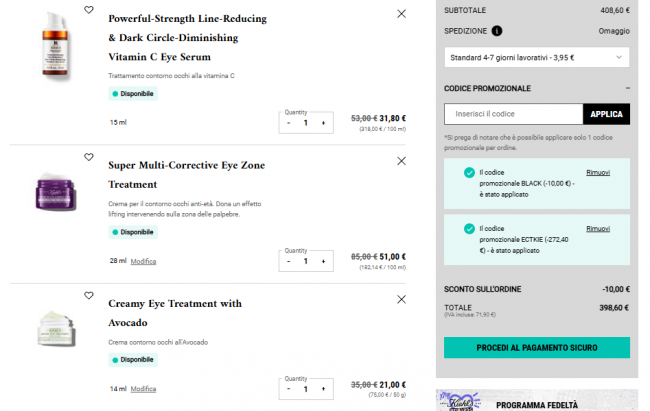This screenshot has width=650, height=411.
Task: Increase quantity of Super Multi-Corrective Eye Treatment
Action: (323, 261)
